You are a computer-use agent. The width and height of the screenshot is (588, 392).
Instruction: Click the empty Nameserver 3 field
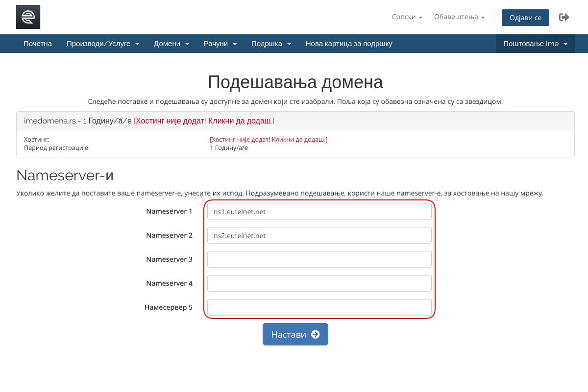click(319, 259)
